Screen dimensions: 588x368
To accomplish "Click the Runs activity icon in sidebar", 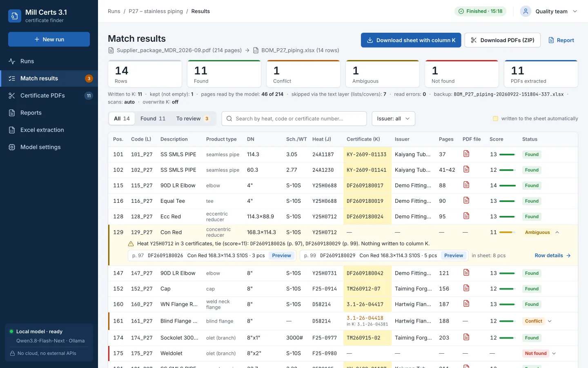I will click(x=12, y=61).
